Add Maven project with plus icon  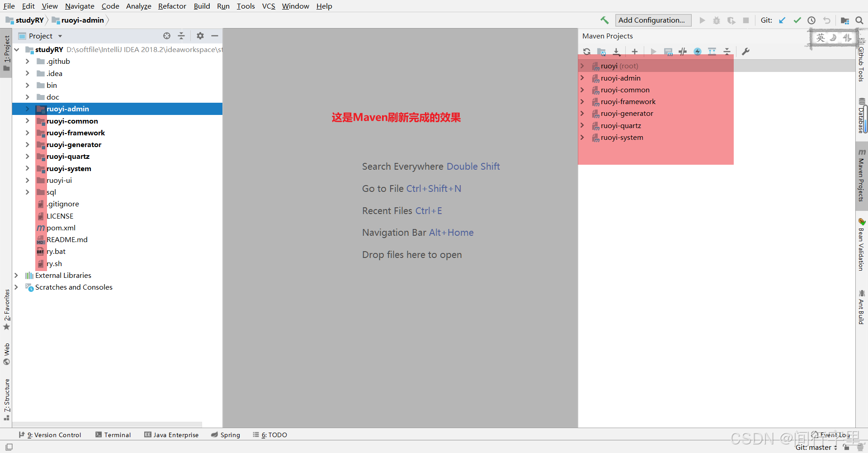pyautogui.click(x=635, y=52)
